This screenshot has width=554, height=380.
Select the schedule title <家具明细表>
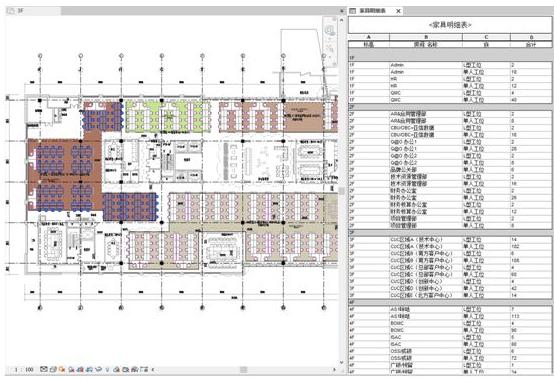coord(450,25)
